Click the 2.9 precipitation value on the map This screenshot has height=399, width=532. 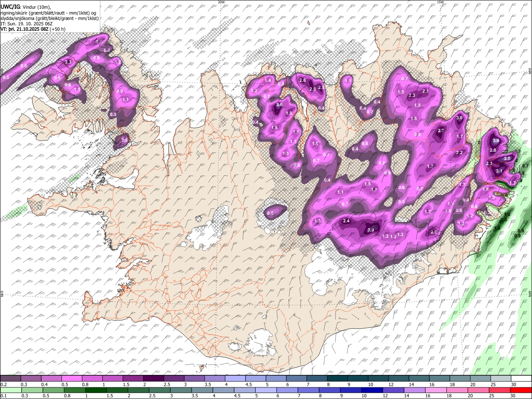pyautogui.click(x=371, y=230)
